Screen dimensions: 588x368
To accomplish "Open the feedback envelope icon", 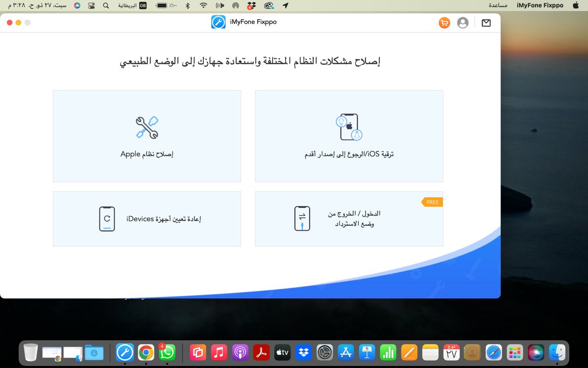I will point(486,23).
